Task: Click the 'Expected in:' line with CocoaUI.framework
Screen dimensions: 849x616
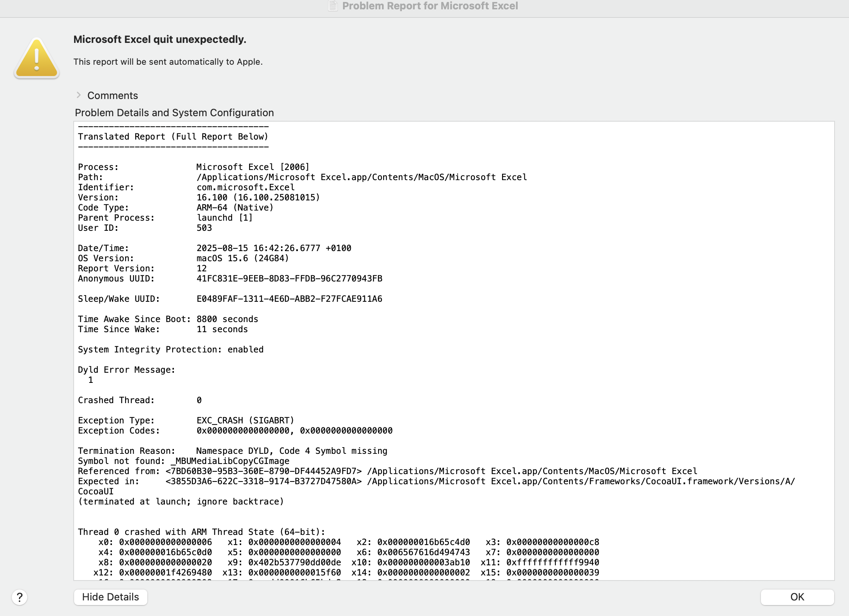Action: coord(436,481)
